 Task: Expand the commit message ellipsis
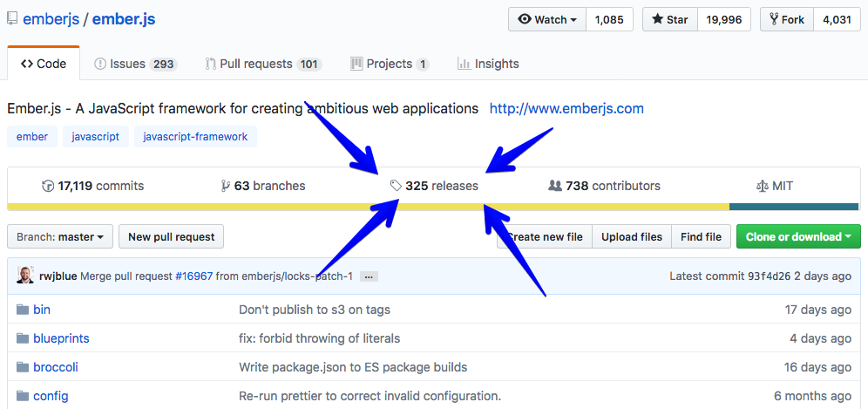point(369,276)
